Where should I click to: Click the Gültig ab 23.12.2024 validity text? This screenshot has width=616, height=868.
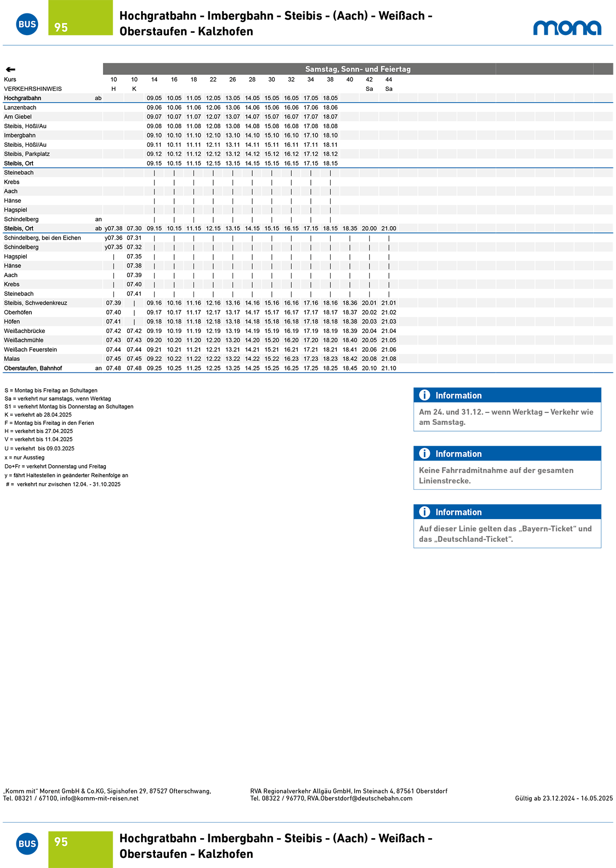pos(564,798)
